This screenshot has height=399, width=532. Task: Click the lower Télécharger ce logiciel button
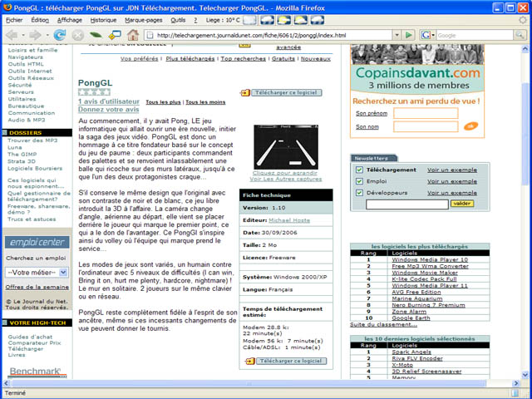coord(291,361)
